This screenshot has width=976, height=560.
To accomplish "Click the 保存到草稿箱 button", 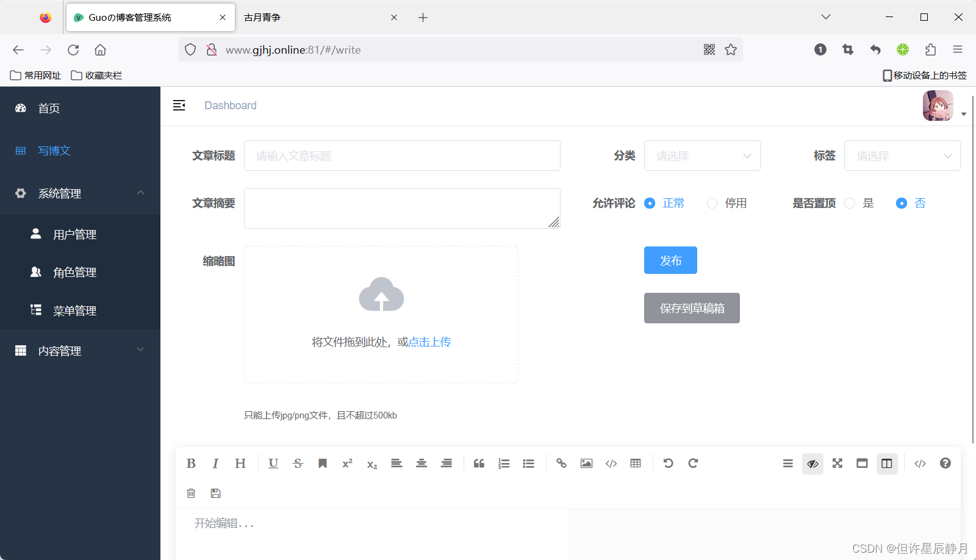I will pyautogui.click(x=692, y=308).
